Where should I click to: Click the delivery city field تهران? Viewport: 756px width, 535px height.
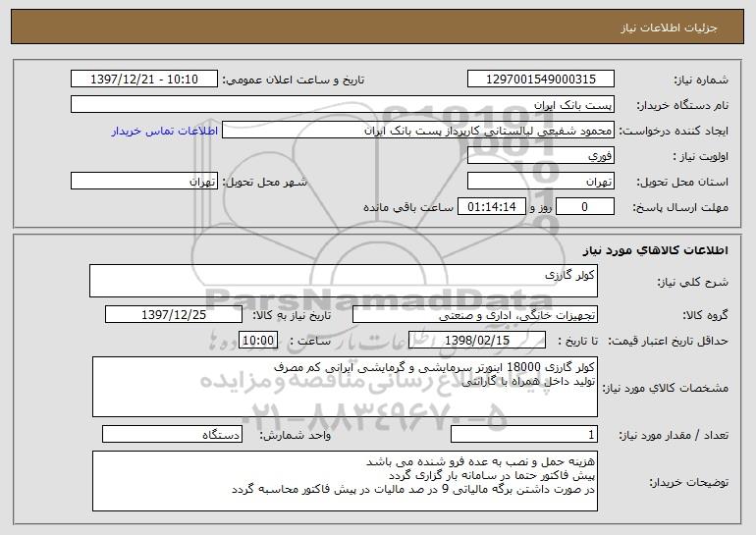[x=144, y=182]
